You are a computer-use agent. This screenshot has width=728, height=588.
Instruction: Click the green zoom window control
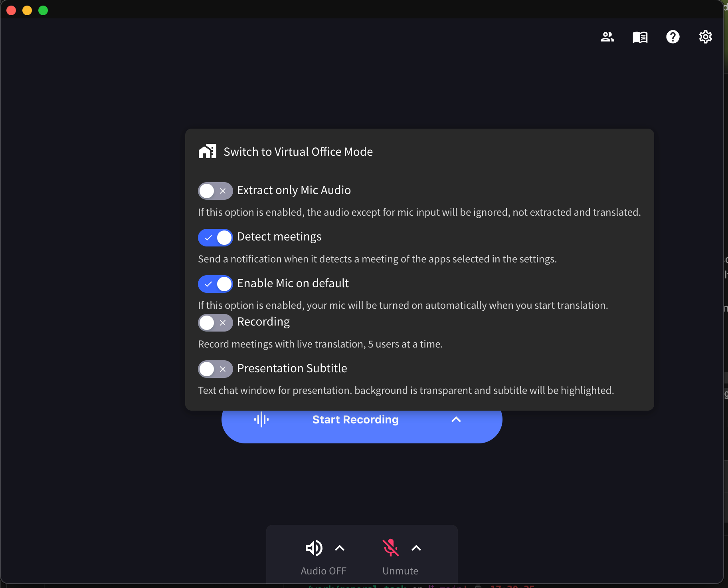43,10
